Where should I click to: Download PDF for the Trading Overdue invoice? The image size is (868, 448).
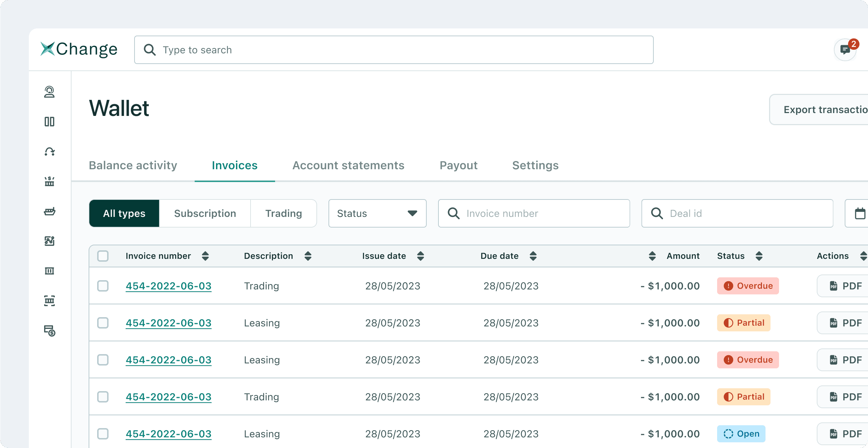tap(842, 286)
